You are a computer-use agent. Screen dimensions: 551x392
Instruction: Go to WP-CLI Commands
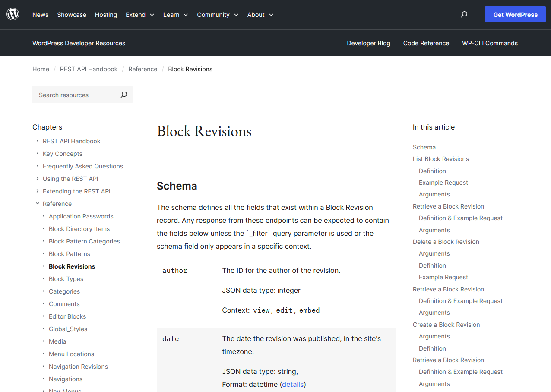(x=490, y=43)
